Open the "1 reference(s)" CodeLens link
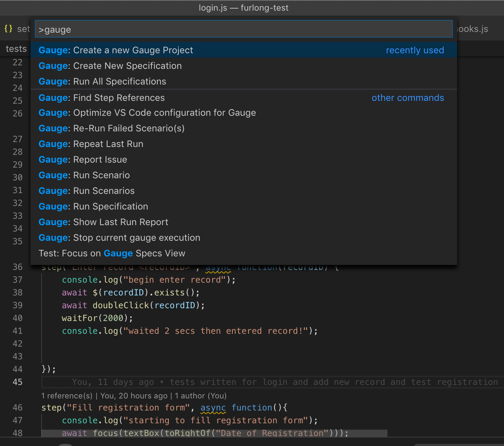504x446 pixels. (66, 396)
